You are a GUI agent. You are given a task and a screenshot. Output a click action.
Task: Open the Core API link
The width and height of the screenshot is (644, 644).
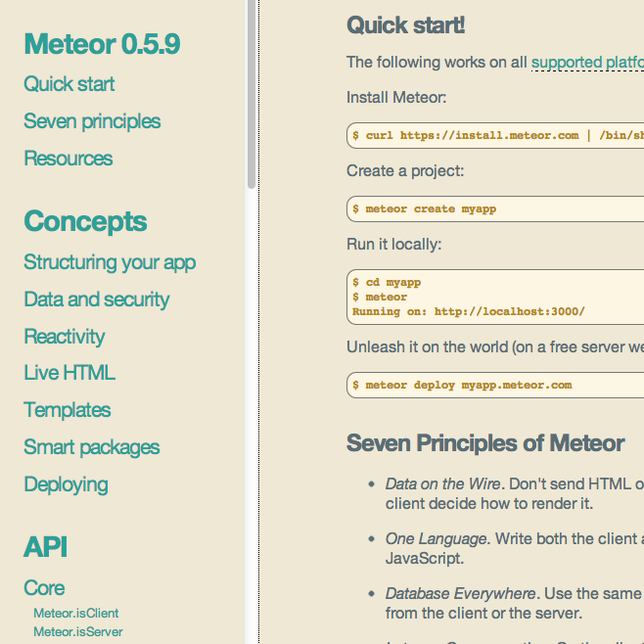[x=45, y=588]
